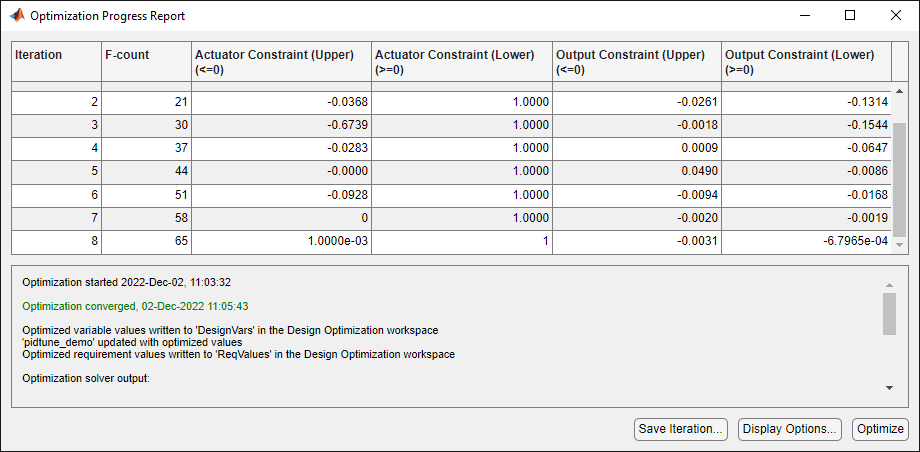The image size is (920, 452).
Task: Click the 'ReqValues' written message line
Action: pos(238,355)
